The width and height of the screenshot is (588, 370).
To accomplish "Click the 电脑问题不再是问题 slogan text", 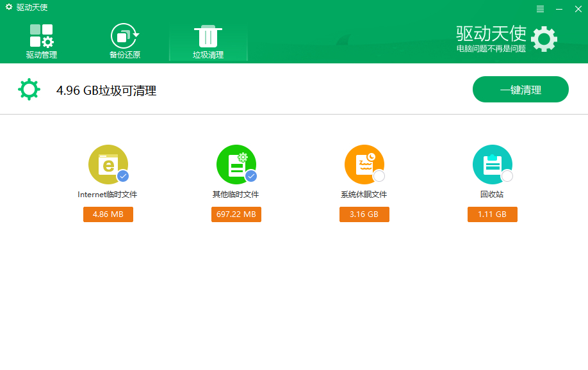I will (x=491, y=49).
